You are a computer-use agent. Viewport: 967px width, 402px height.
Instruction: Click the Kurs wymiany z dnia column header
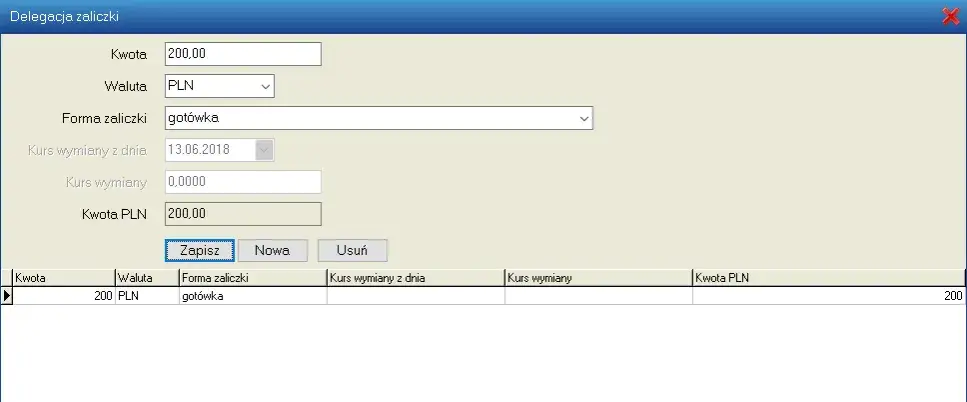coord(415,278)
